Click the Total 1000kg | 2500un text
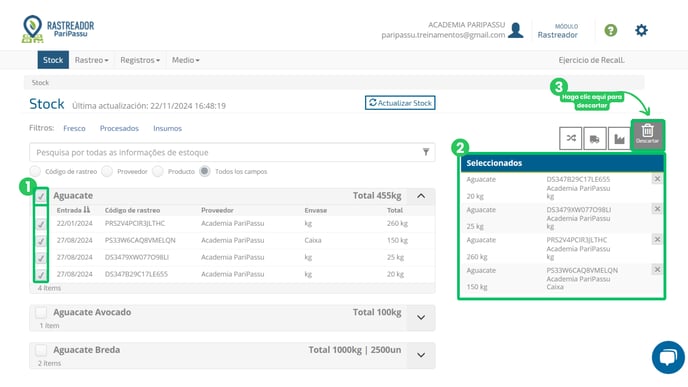 pos(355,350)
